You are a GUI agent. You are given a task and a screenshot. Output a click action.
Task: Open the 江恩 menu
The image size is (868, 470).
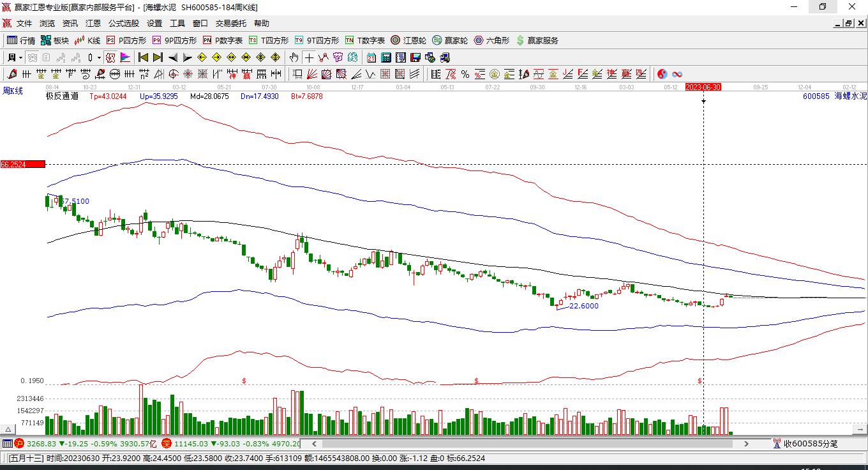click(x=93, y=24)
